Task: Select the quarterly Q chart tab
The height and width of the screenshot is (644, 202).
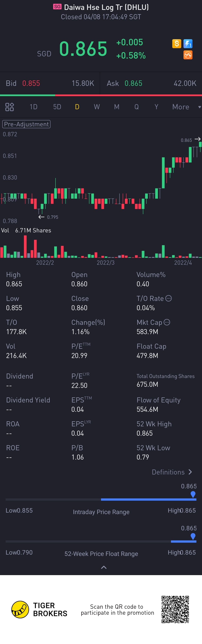Action: pos(137,107)
